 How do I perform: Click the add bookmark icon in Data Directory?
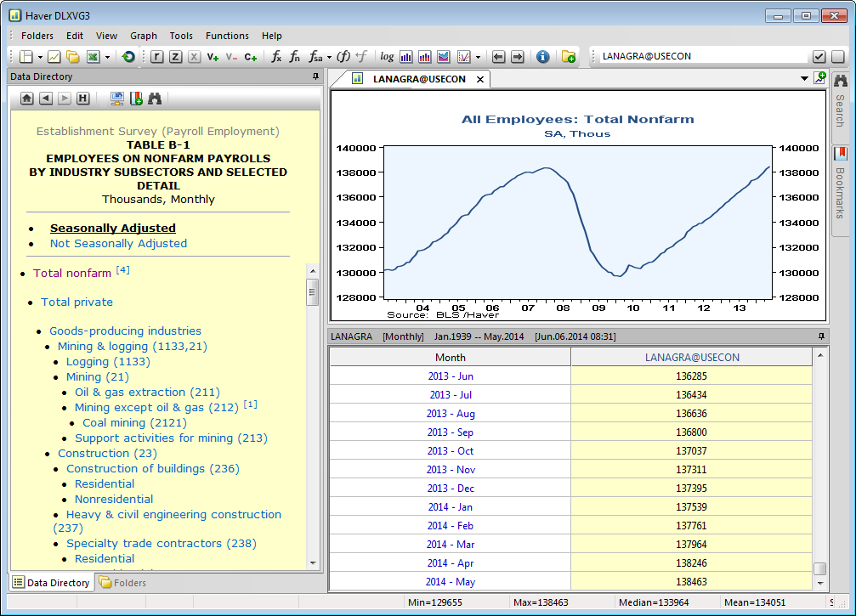[136, 99]
